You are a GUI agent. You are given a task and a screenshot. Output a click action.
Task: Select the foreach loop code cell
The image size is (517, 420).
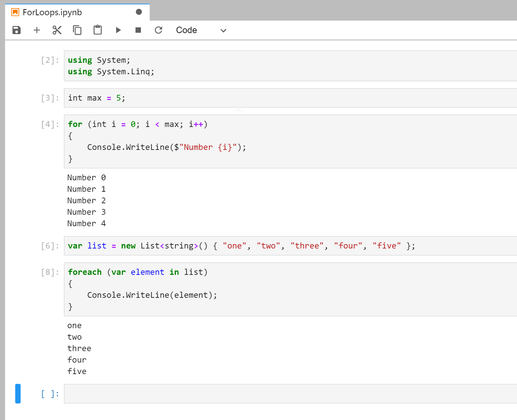[290, 289]
